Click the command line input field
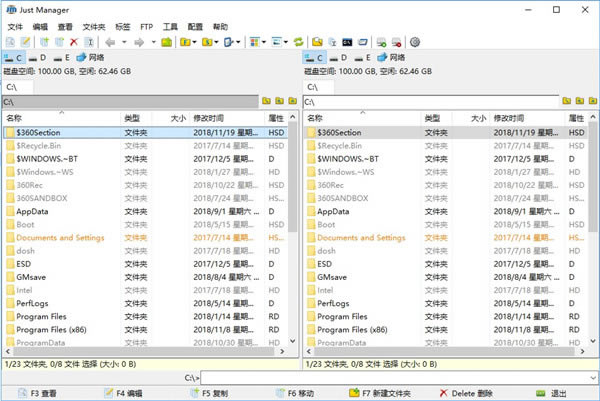Screen dimensions: 600x401 (x=395, y=378)
